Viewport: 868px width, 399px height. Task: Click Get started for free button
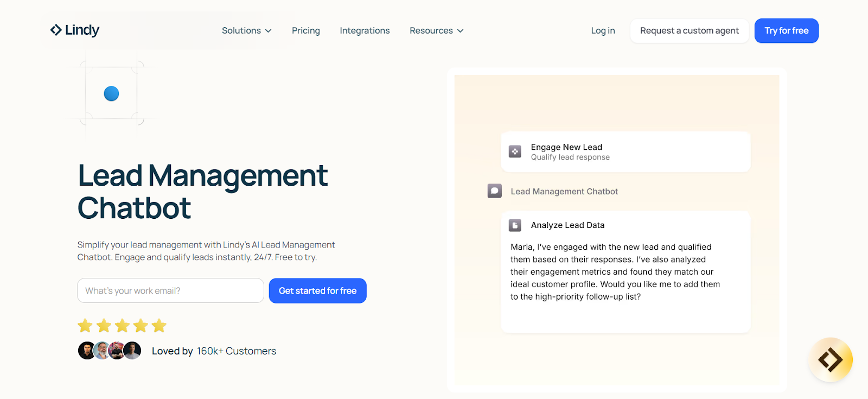point(318,290)
